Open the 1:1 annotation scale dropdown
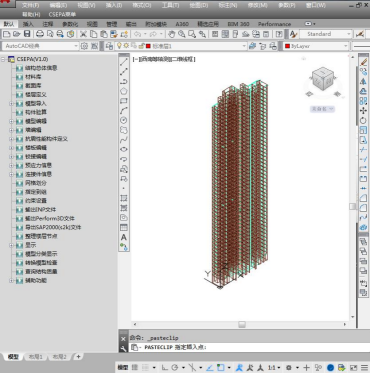Viewport: 370px width, 374px height. (274, 367)
